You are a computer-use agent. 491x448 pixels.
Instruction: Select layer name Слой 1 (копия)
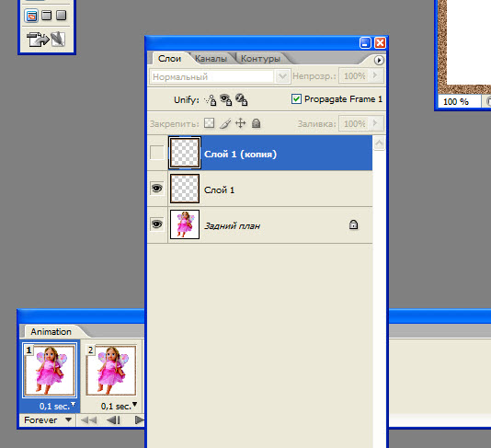pos(241,154)
